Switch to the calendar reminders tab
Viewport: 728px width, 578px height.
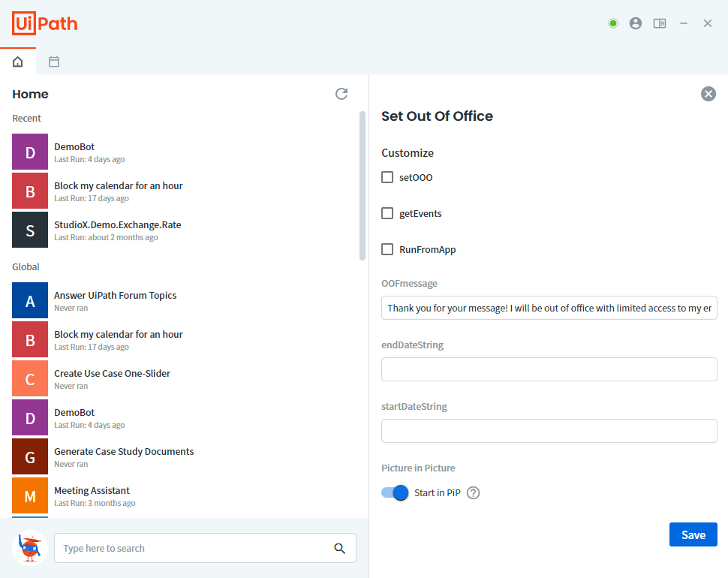coord(54,62)
